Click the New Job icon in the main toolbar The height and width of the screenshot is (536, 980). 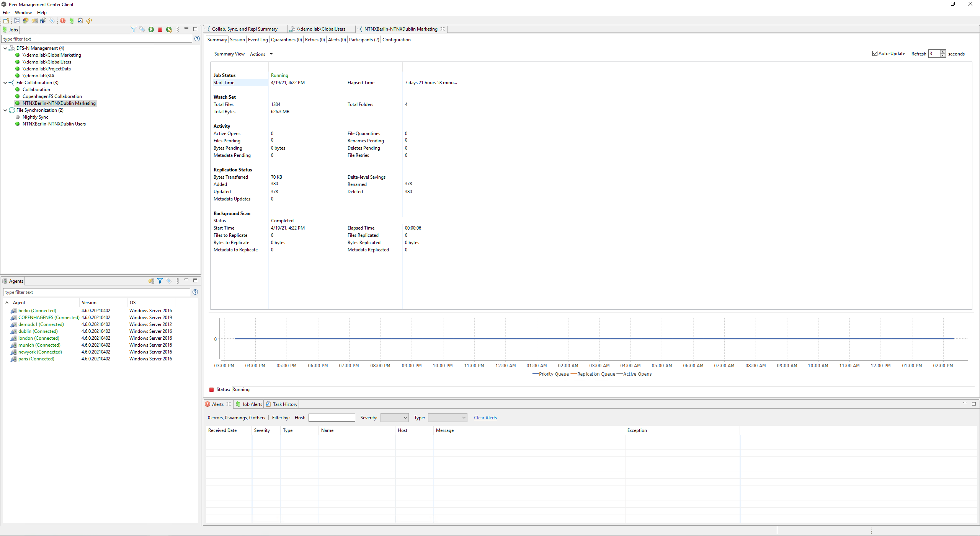[6, 21]
